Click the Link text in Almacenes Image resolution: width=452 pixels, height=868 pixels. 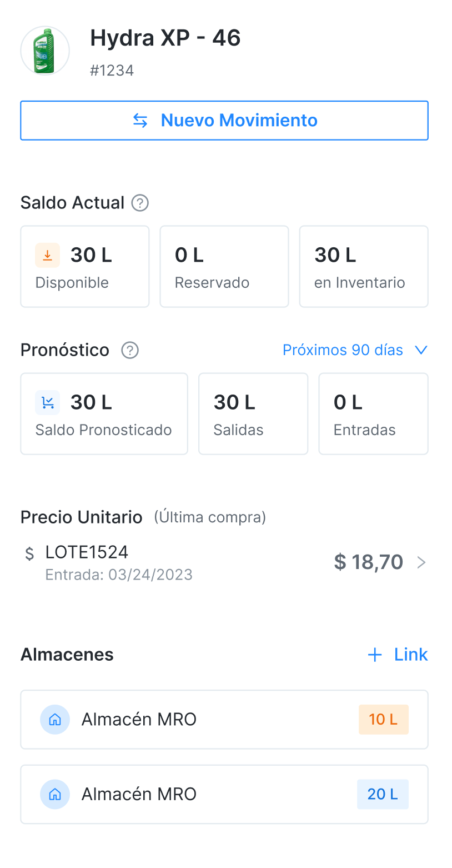[x=411, y=655]
